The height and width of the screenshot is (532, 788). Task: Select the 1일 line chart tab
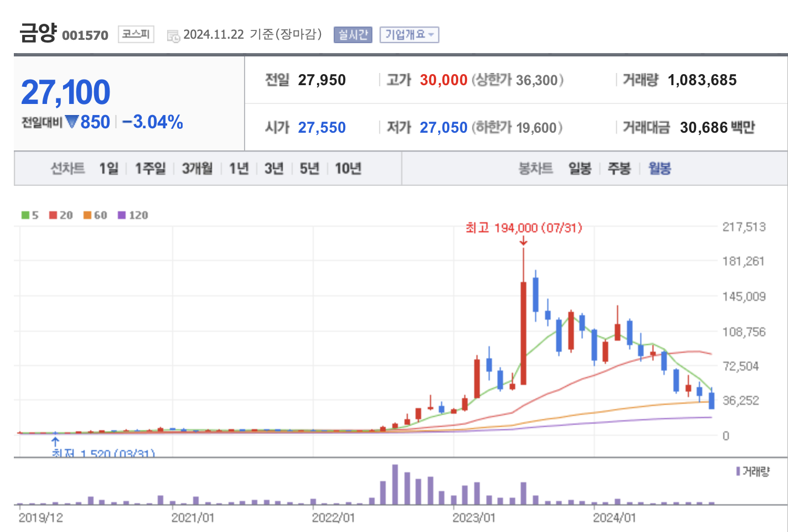pyautogui.click(x=109, y=168)
